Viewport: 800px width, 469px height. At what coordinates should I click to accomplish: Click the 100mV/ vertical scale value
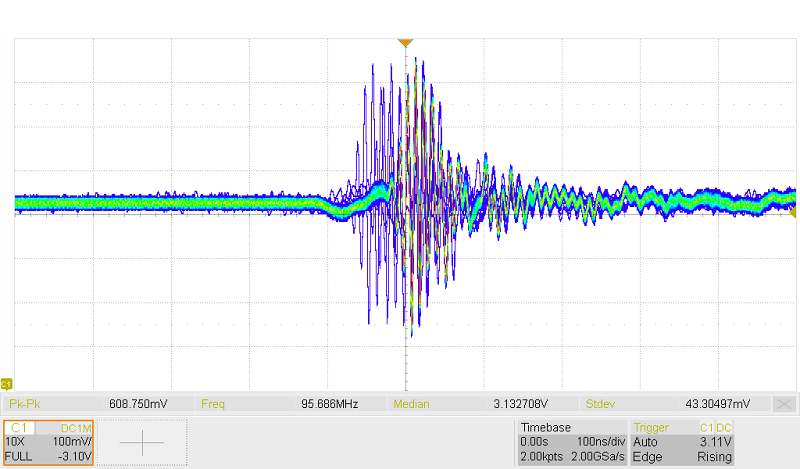point(71,442)
